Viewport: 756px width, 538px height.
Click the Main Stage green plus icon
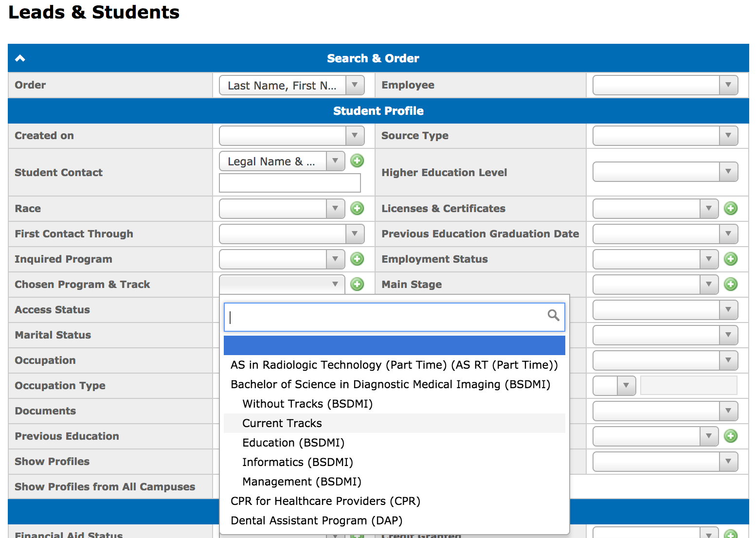click(731, 284)
